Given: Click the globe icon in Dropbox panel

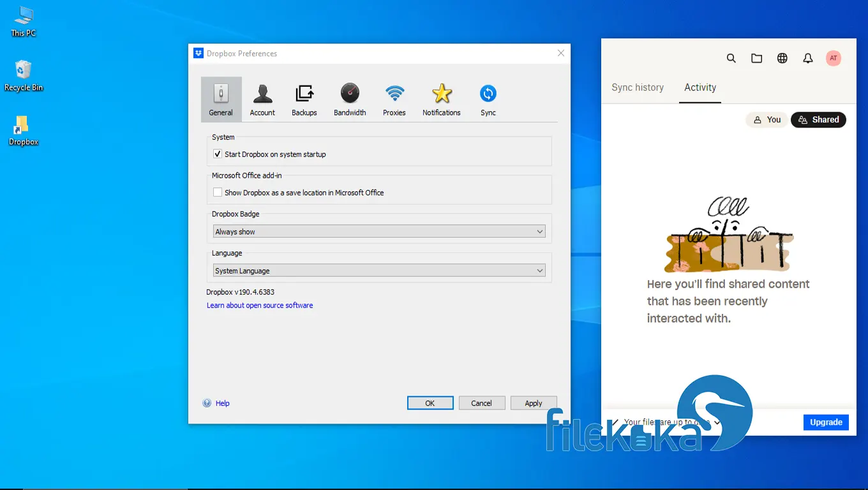Looking at the screenshot, I should click(x=782, y=58).
